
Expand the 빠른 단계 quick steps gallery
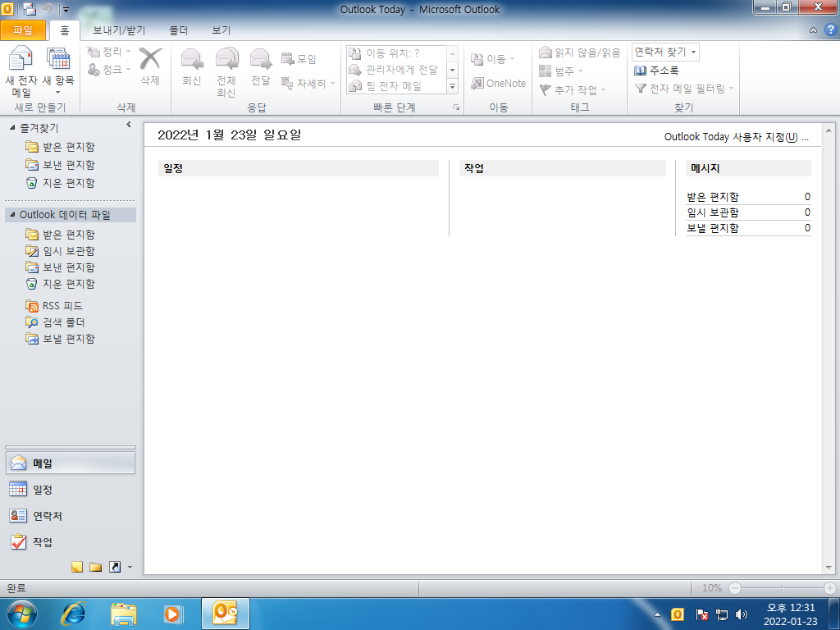click(453, 86)
